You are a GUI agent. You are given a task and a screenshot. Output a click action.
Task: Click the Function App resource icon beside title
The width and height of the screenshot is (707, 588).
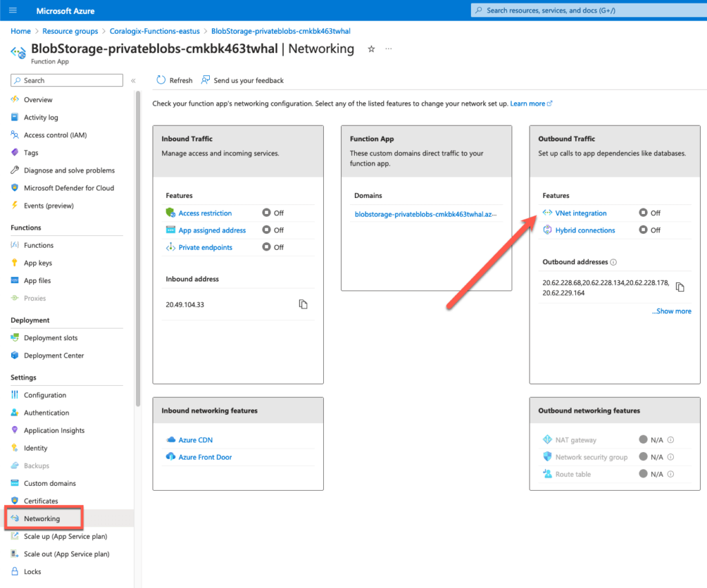pos(18,52)
